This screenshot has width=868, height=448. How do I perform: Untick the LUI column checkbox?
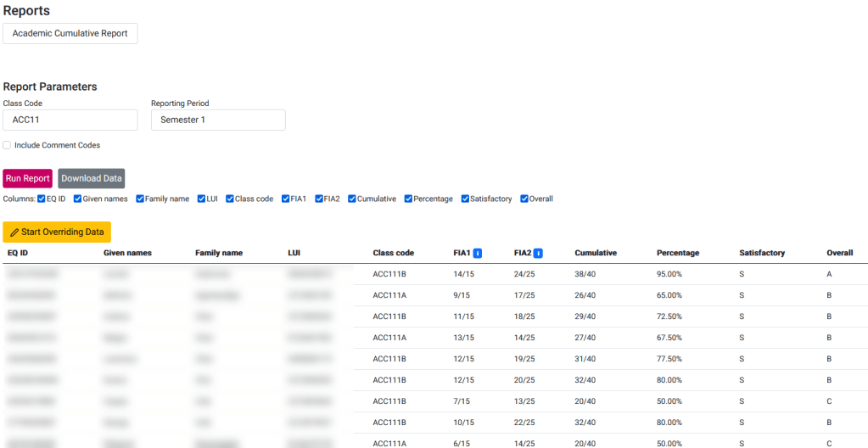coord(202,199)
